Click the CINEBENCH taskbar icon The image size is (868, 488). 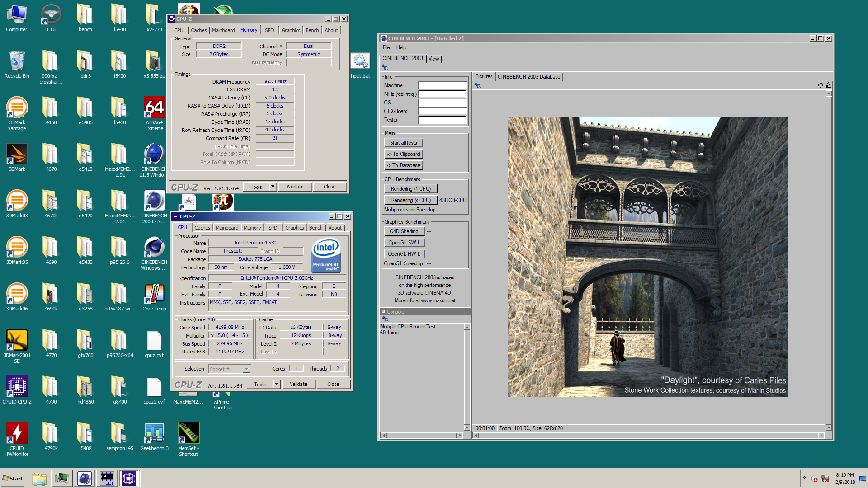(x=84, y=479)
